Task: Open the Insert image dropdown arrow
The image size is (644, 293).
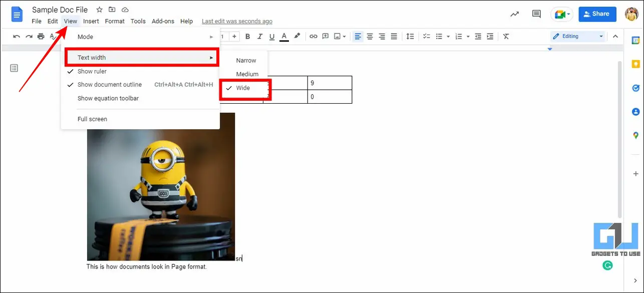Action: 345,37
